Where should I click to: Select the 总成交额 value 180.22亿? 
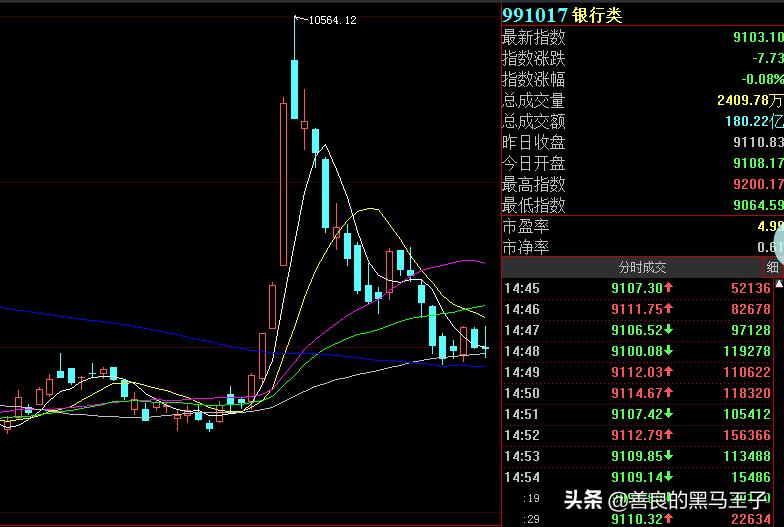[754, 121]
